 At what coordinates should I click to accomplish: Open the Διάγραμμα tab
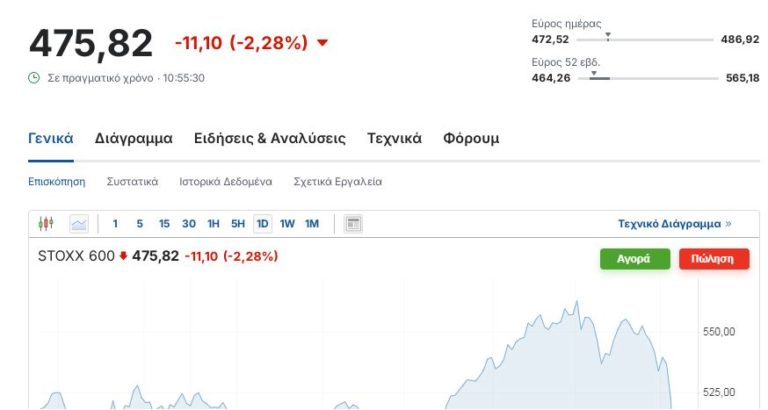[x=134, y=139]
